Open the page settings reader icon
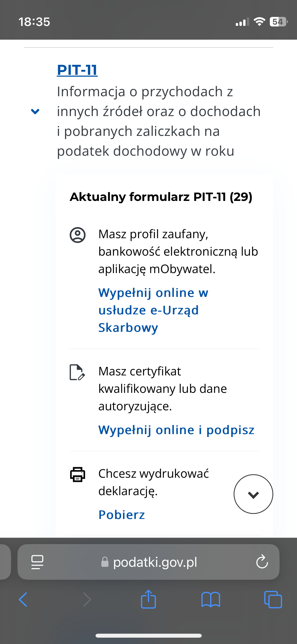The height and width of the screenshot is (644, 297). pyautogui.click(x=37, y=562)
